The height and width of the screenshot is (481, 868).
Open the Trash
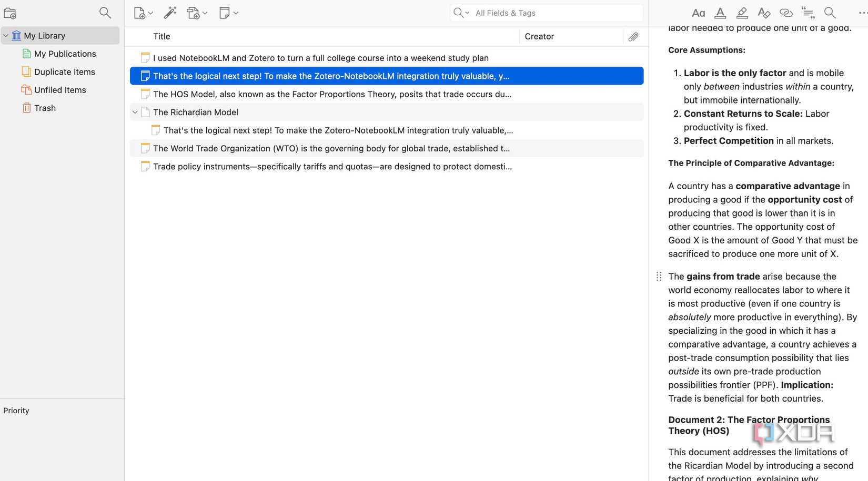[x=45, y=108]
